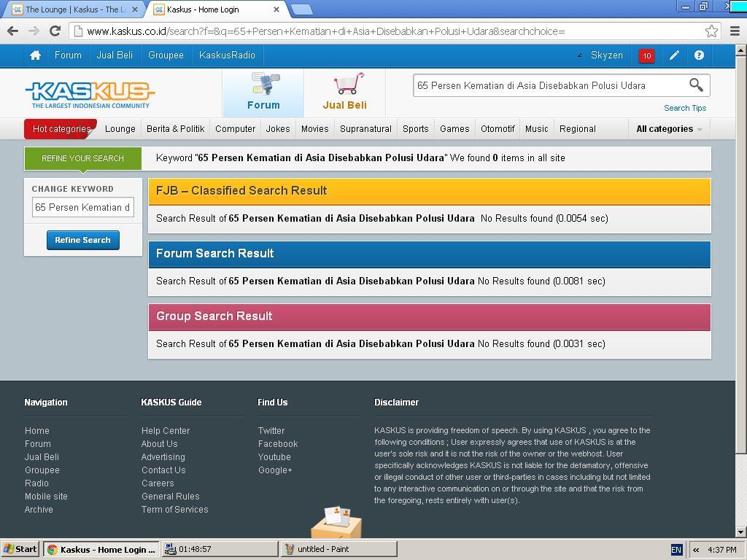
Task: Click the pencil compose icon
Action: (x=674, y=55)
